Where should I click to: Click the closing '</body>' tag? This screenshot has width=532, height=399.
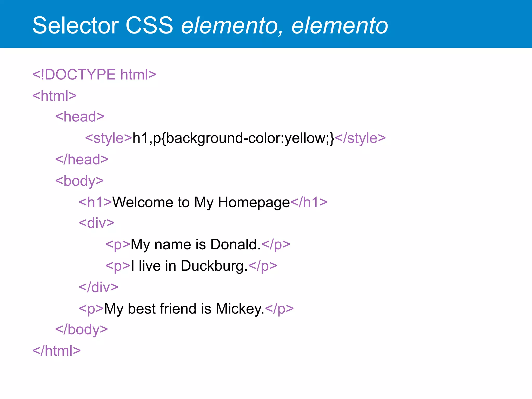point(82,330)
